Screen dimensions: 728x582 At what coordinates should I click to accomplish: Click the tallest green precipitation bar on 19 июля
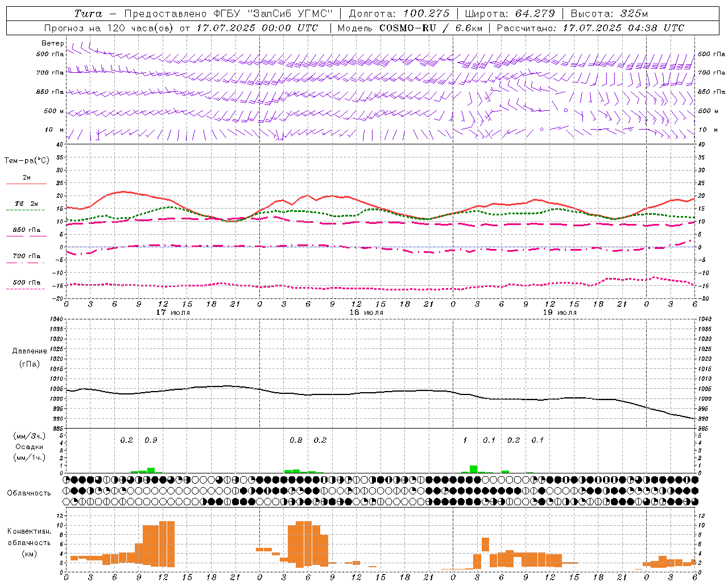point(473,469)
